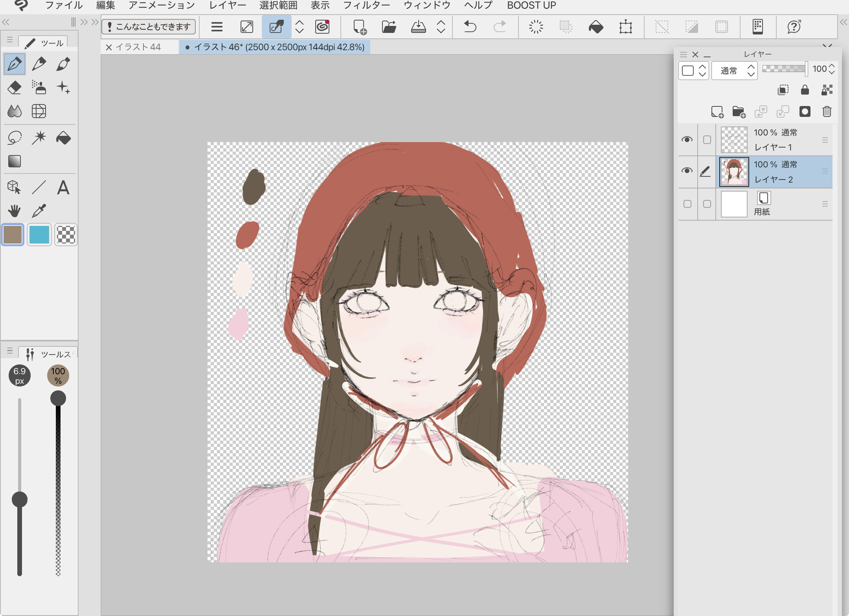Switch to the イラスト 44 tab
Viewport: 849px width, 616px height.
138,47
